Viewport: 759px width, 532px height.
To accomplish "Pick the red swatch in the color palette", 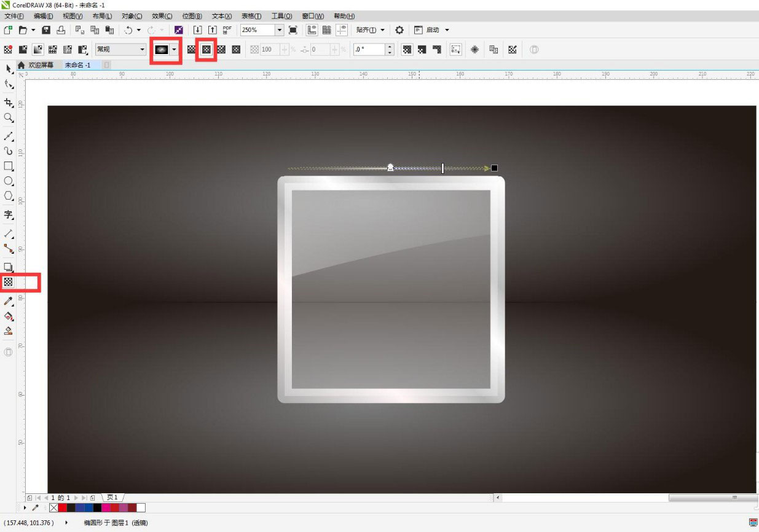I will pyautogui.click(x=62, y=507).
